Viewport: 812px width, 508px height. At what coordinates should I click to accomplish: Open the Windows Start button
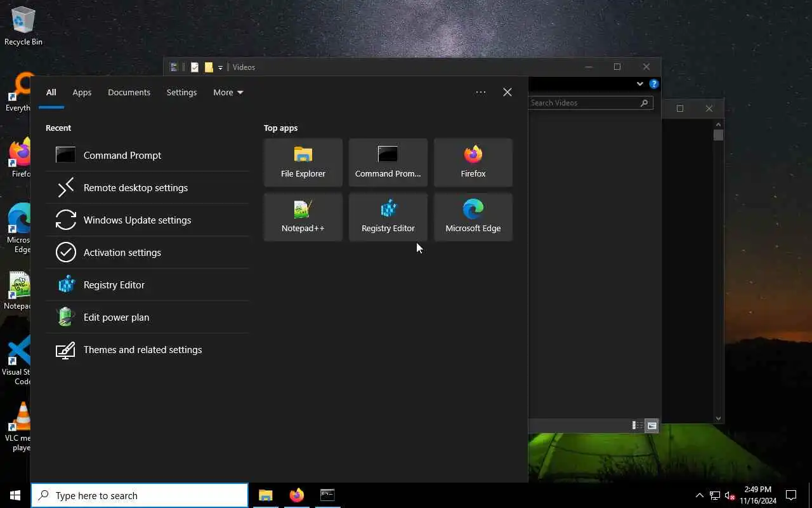(15, 495)
